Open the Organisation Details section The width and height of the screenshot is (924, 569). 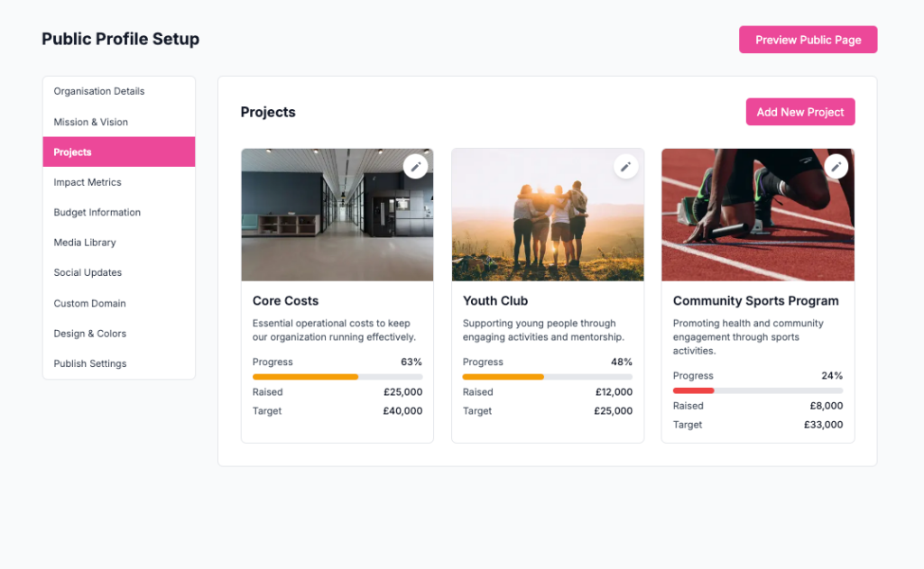(x=99, y=91)
